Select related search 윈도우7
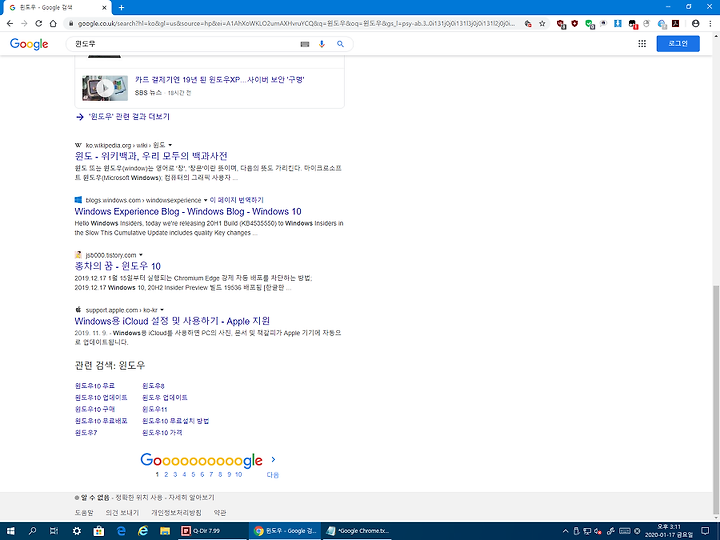Viewport: 720px width, 540px height. pyautogui.click(x=86, y=433)
